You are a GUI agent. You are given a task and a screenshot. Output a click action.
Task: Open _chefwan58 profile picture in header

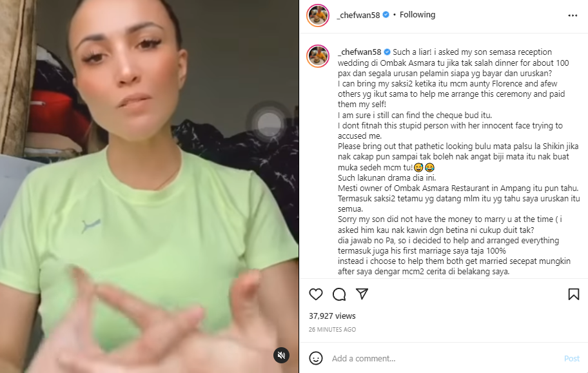click(x=318, y=15)
